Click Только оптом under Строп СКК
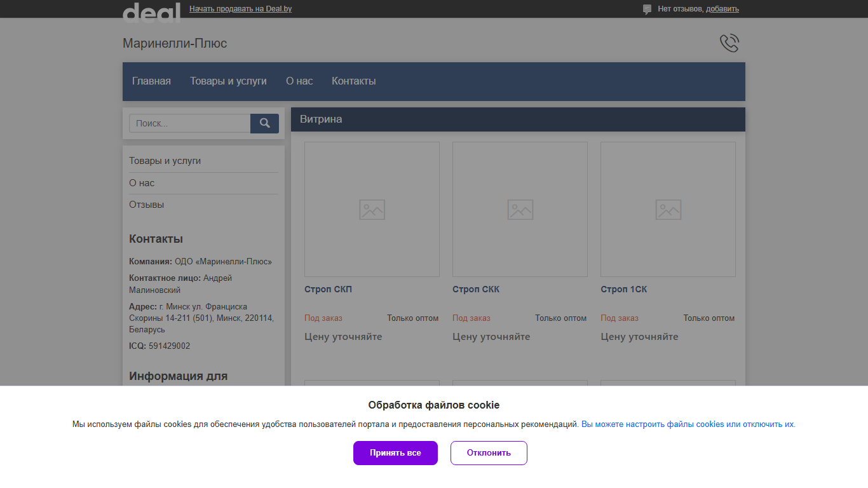The width and height of the screenshot is (868, 488). pos(560,318)
